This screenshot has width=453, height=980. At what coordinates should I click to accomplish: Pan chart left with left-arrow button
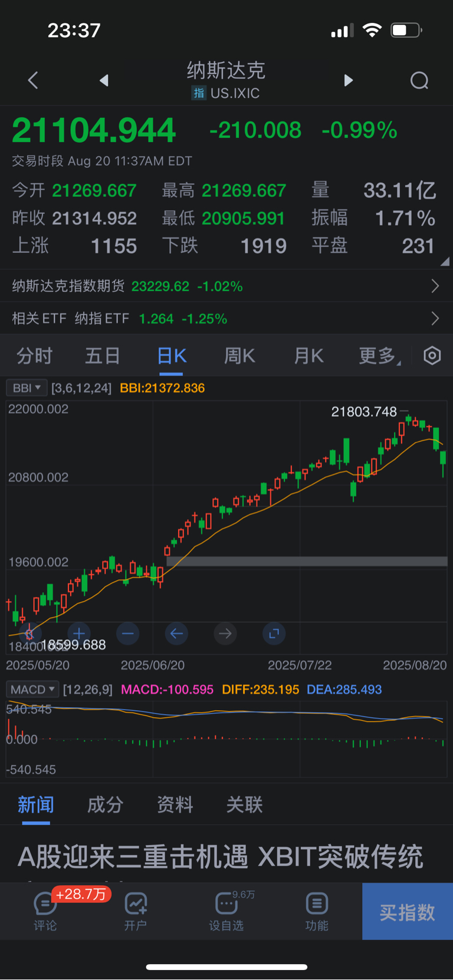pos(176,633)
